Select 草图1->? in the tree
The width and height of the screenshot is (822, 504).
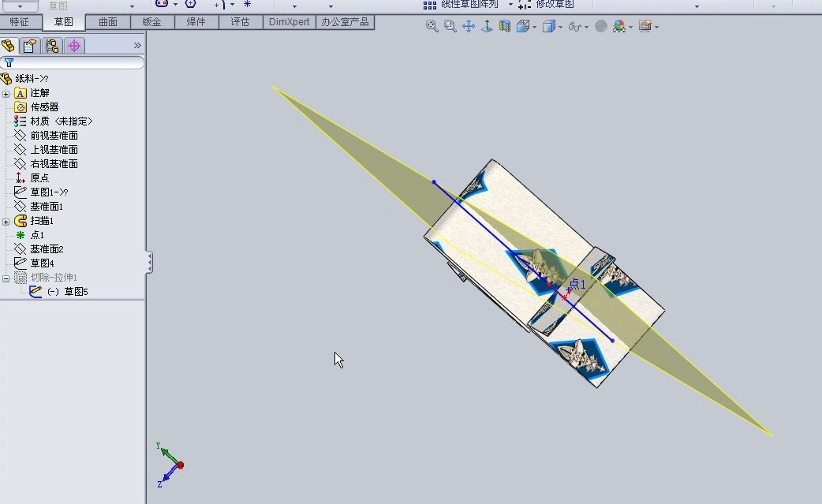[x=49, y=192]
